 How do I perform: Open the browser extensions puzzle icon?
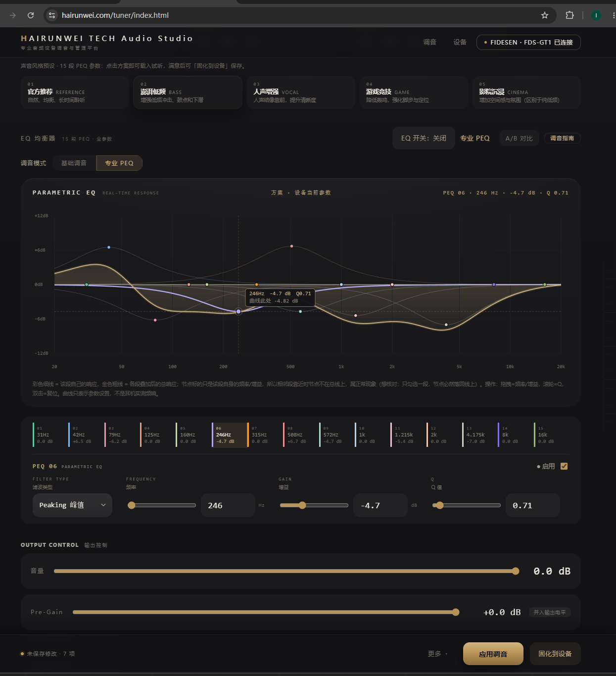pyautogui.click(x=569, y=15)
